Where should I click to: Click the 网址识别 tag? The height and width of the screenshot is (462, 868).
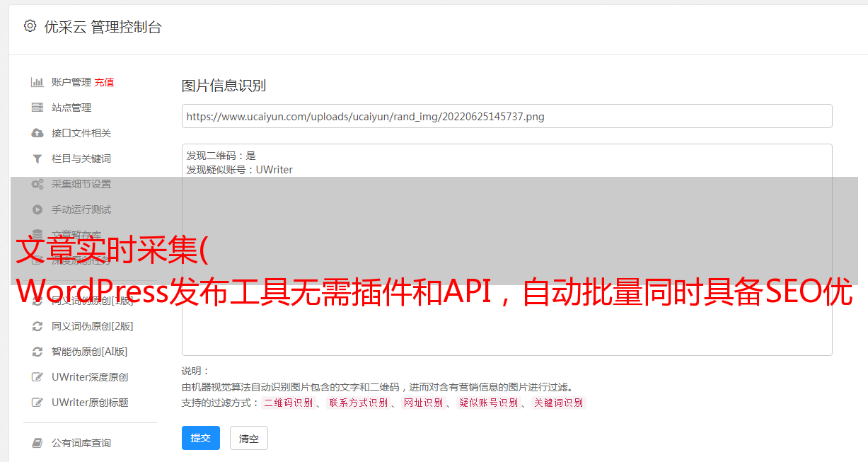pos(423,403)
